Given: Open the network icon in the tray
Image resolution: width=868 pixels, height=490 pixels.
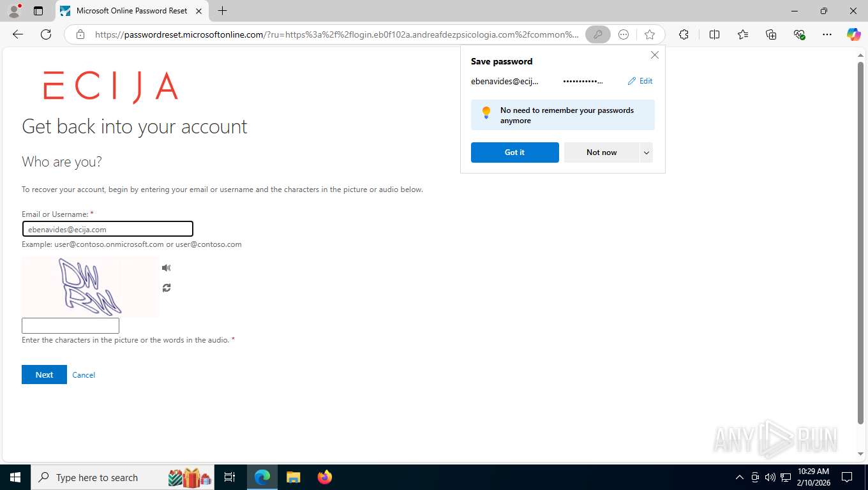Looking at the screenshot, I should click(786, 477).
